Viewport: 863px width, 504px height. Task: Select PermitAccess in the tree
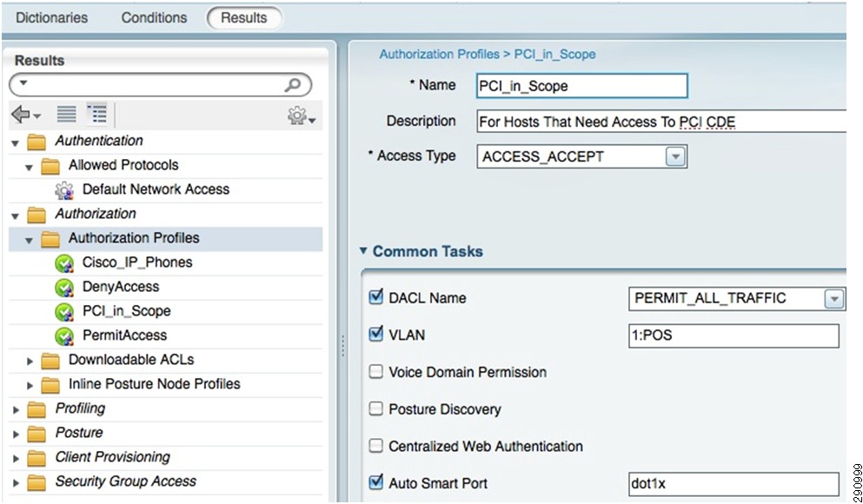pos(124,335)
